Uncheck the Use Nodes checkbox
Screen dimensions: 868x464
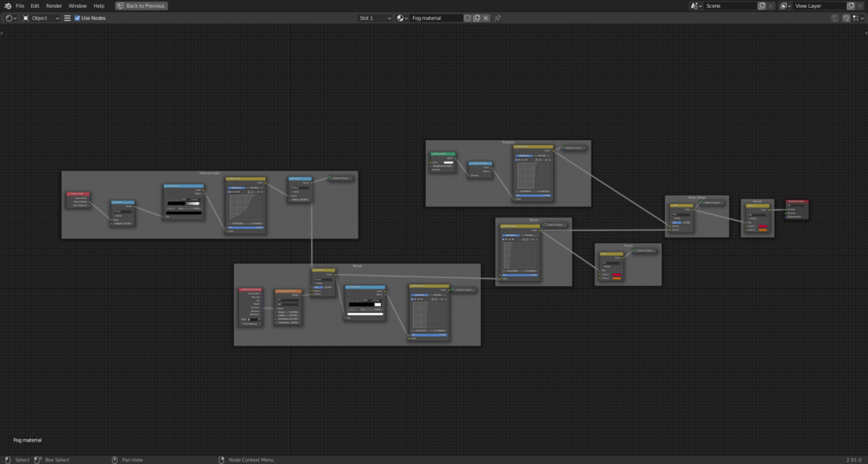(x=78, y=18)
